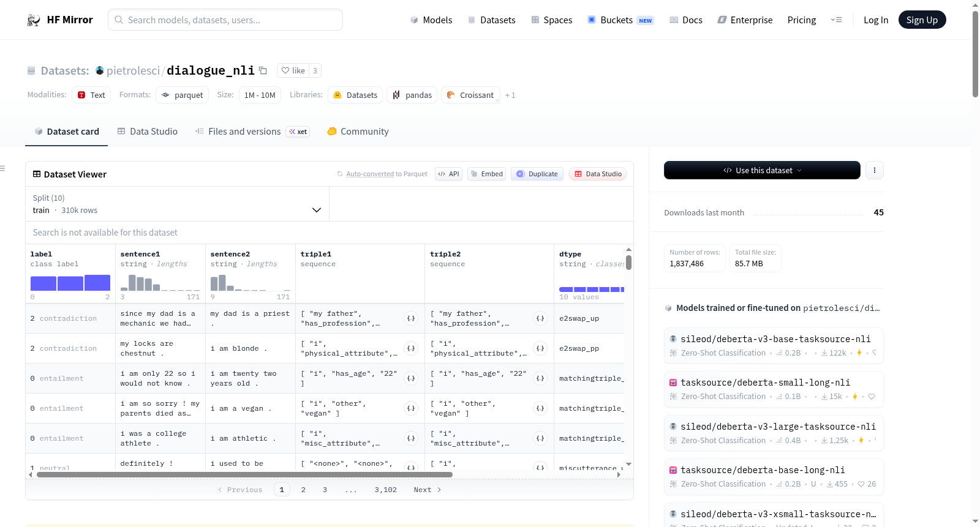The height and width of the screenshot is (527, 980).
Task: Open Docs in the top navigation
Action: (x=686, y=20)
